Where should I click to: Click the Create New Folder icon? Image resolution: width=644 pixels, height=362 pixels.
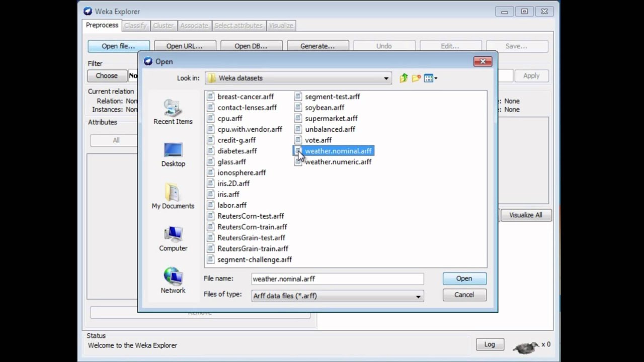click(416, 78)
